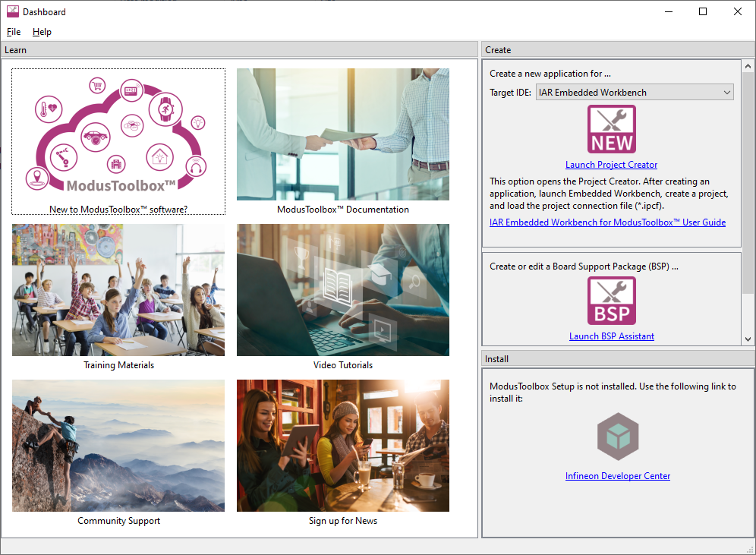Open the Video Tutorials laptop image

pyautogui.click(x=342, y=289)
